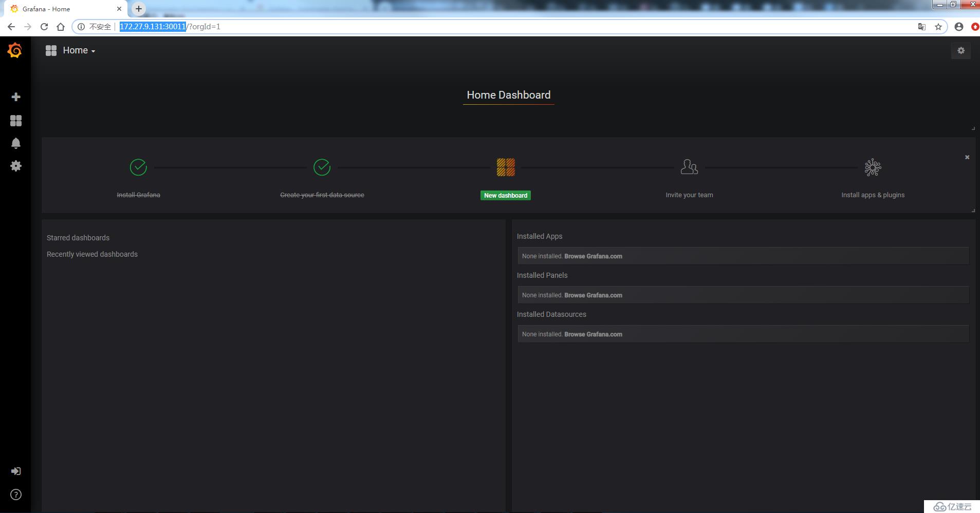The image size is (980, 513).
Task: Open Install apps & plugins link
Action: pyautogui.click(x=873, y=195)
